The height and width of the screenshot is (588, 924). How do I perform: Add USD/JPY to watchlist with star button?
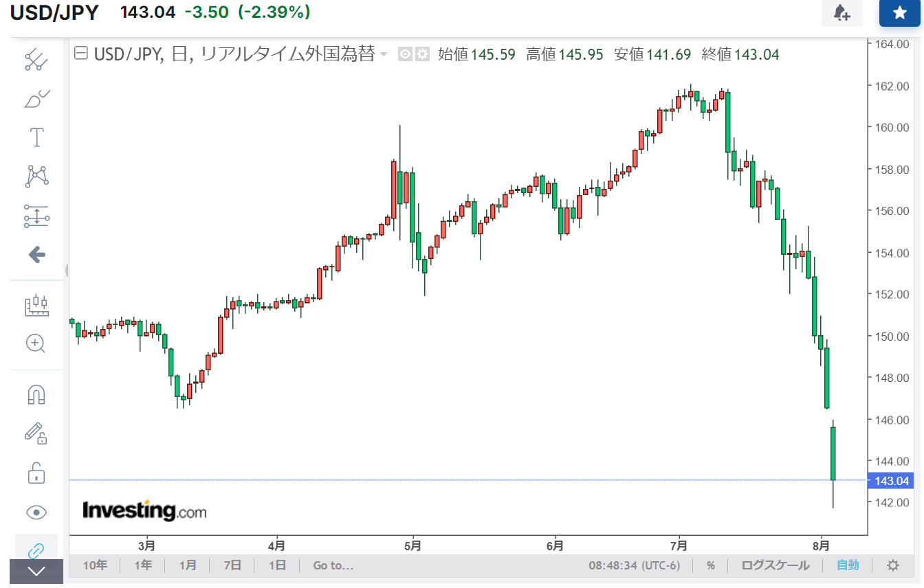pyautogui.click(x=899, y=12)
